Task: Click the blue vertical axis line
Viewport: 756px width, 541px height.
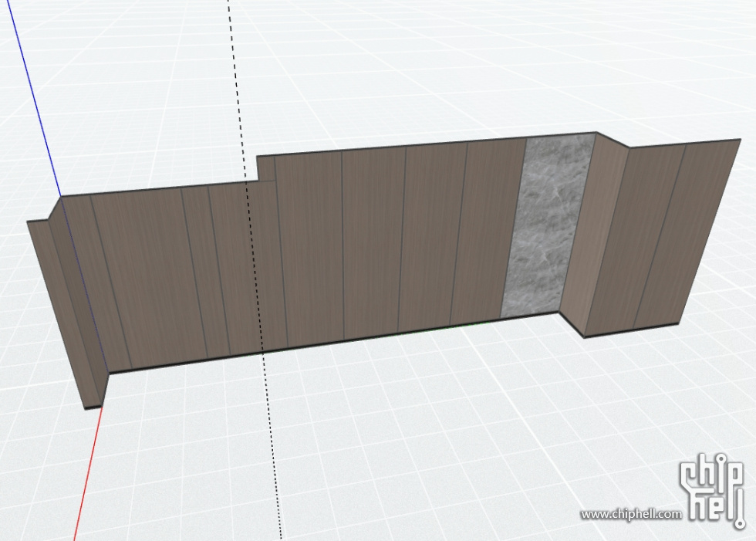Action: tap(32, 98)
